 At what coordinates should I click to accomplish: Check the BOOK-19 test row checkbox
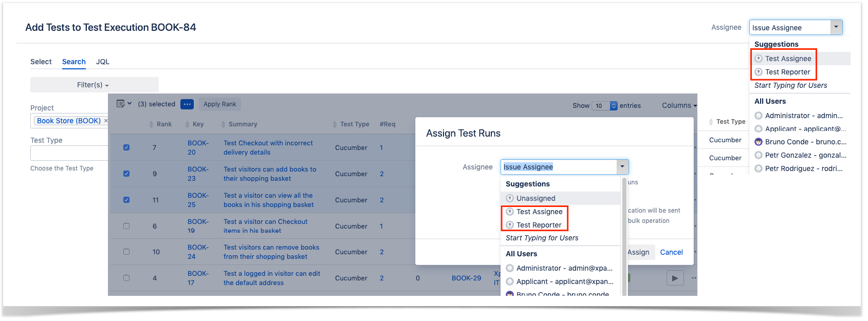(126, 226)
